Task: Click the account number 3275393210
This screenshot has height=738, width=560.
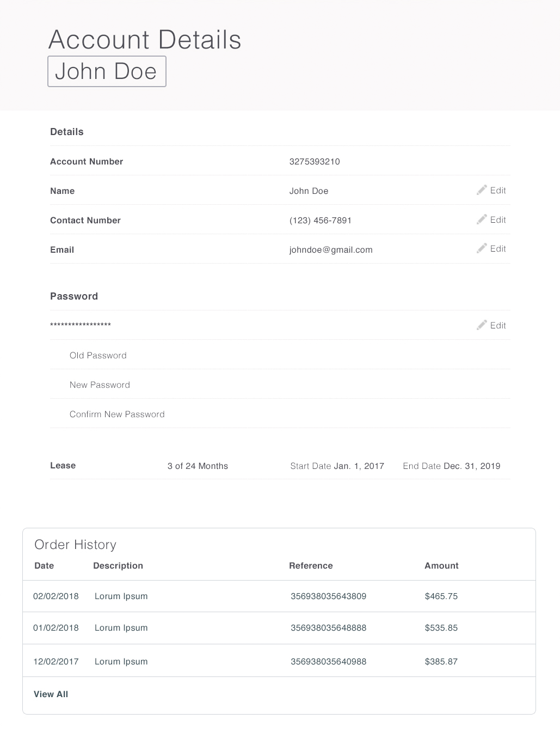Action: [315, 161]
